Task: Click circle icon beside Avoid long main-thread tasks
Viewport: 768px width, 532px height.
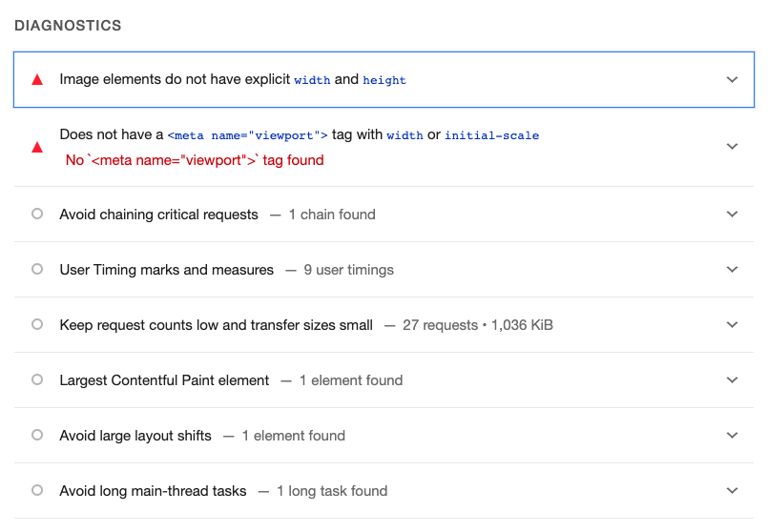Action: pos(37,490)
